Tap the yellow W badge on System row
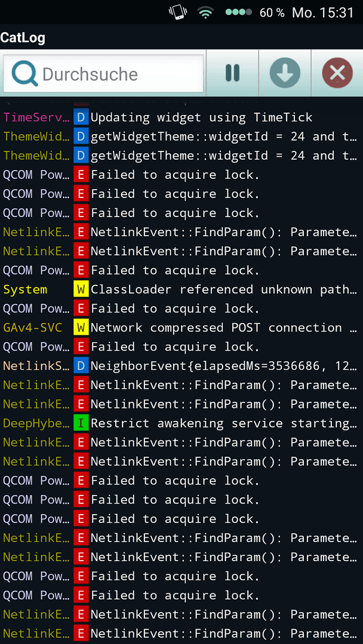This screenshot has width=363, height=644. (x=81, y=290)
